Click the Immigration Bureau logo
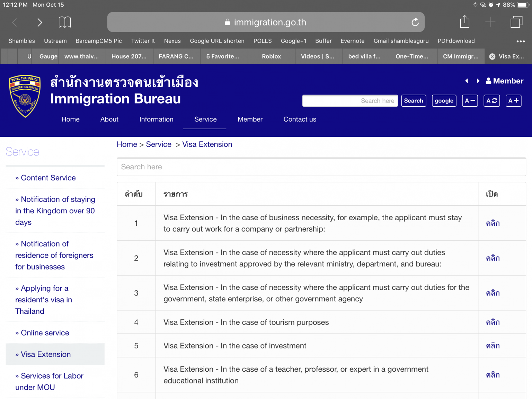 (25, 96)
